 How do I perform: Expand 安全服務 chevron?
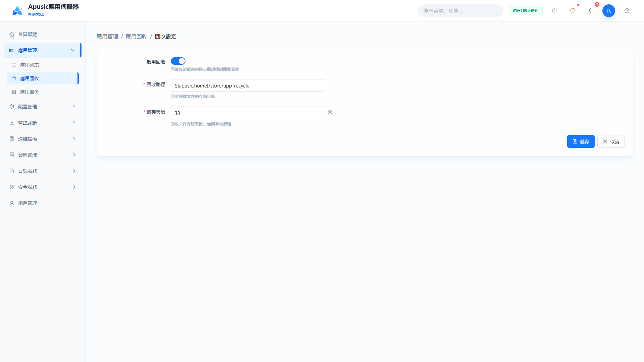click(74, 187)
